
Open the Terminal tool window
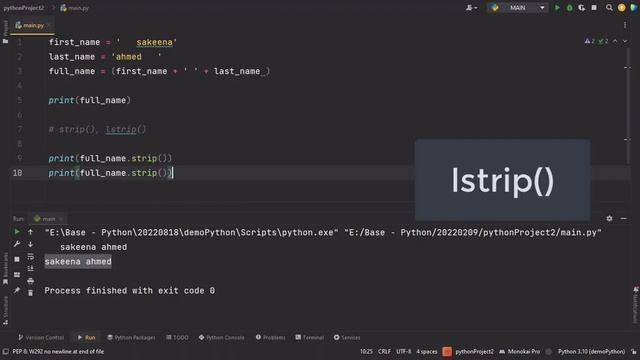[309, 338]
